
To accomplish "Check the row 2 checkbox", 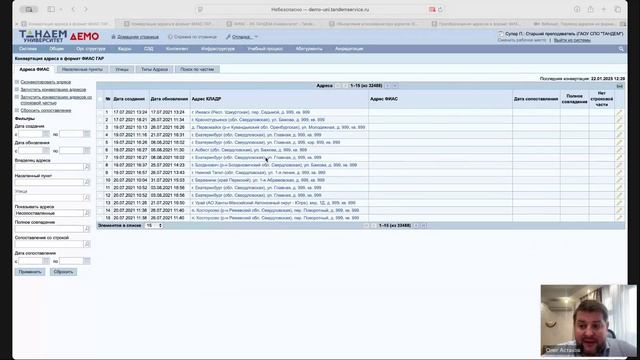I will coord(100,120).
